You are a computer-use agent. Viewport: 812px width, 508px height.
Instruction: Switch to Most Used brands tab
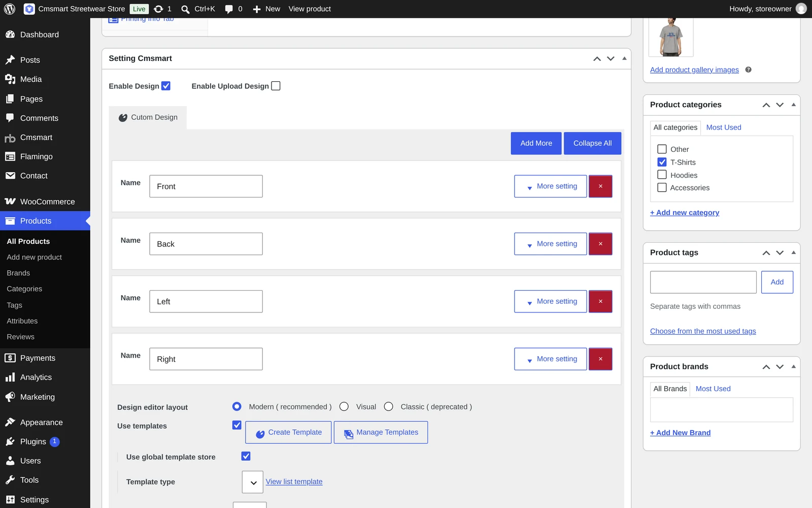click(713, 389)
